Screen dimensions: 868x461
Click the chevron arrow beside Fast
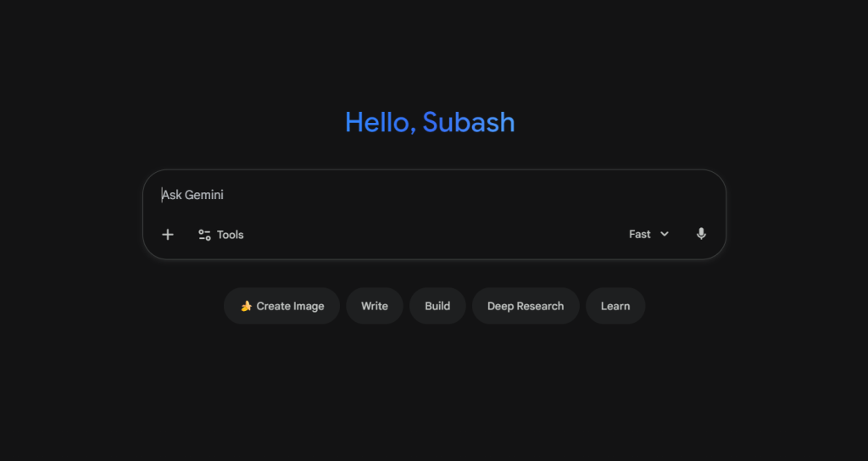[665, 235]
